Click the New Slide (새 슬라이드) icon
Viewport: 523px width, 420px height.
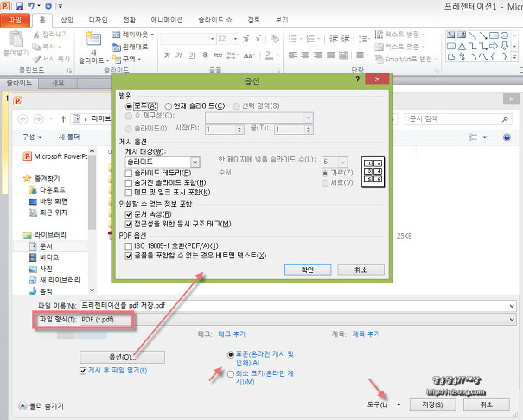click(93, 41)
